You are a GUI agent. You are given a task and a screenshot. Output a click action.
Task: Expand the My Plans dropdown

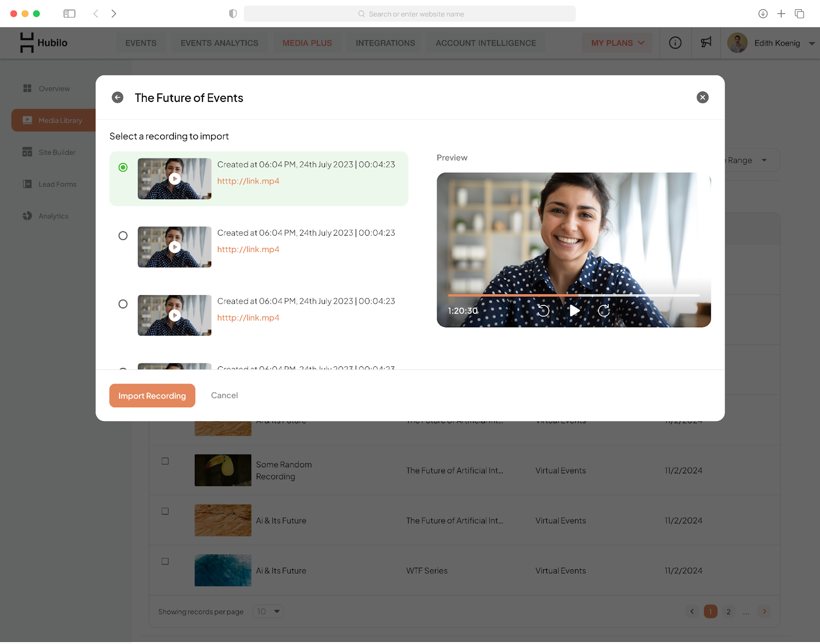pos(618,43)
